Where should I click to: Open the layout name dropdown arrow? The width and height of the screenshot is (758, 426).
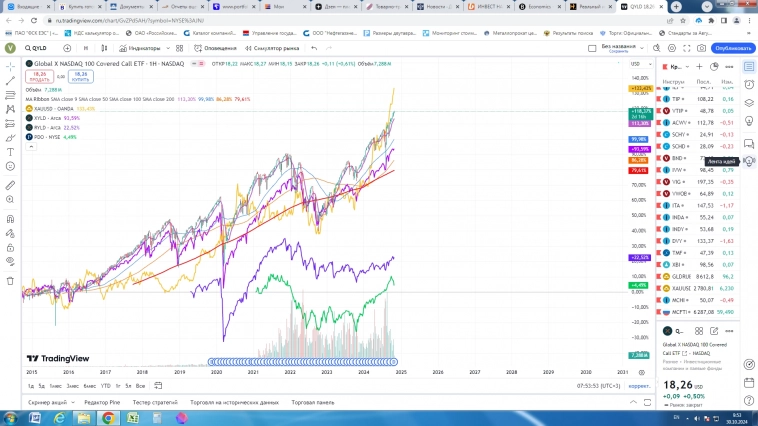tap(641, 48)
